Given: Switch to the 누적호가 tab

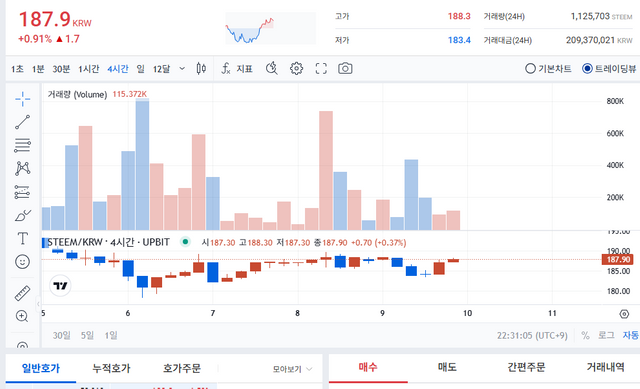Looking at the screenshot, I should coord(111,369).
